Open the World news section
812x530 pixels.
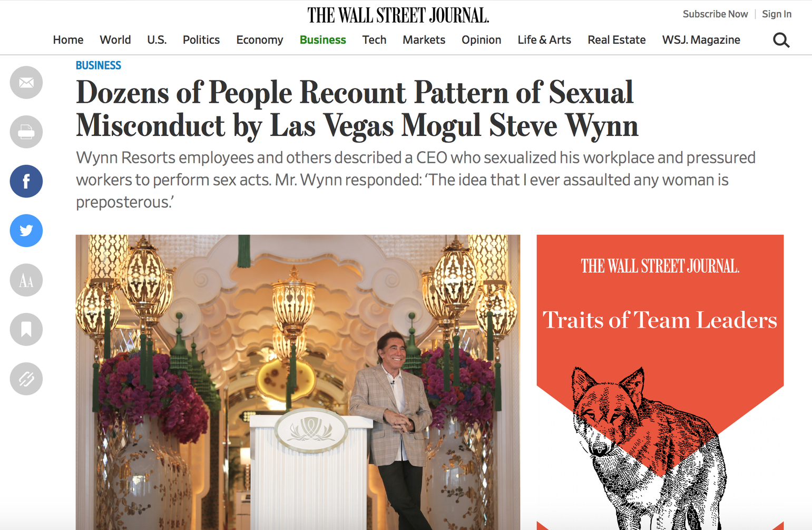tap(115, 40)
